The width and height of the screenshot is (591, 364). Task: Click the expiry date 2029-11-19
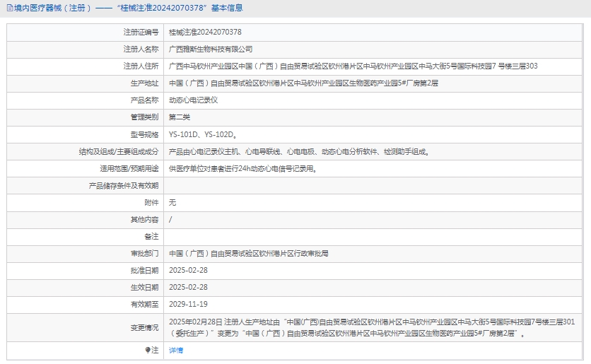[188, 304]
